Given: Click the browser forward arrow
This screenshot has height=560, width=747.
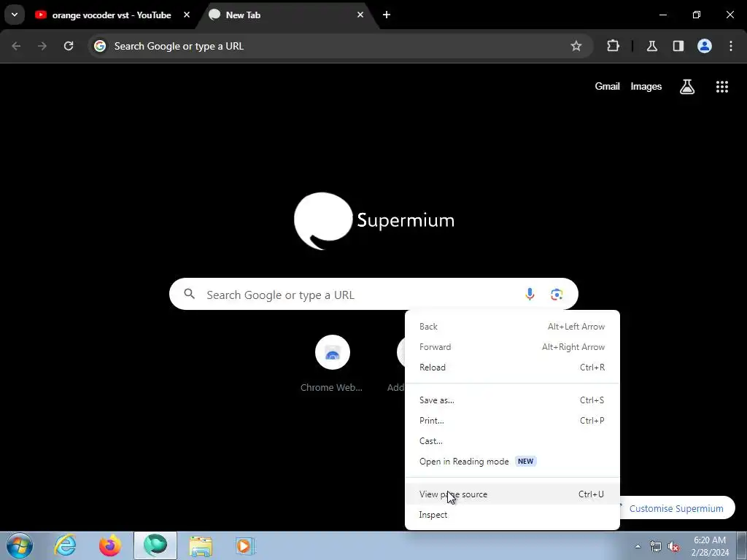Looking at the screenshot, I should click(x=42, y=46).
